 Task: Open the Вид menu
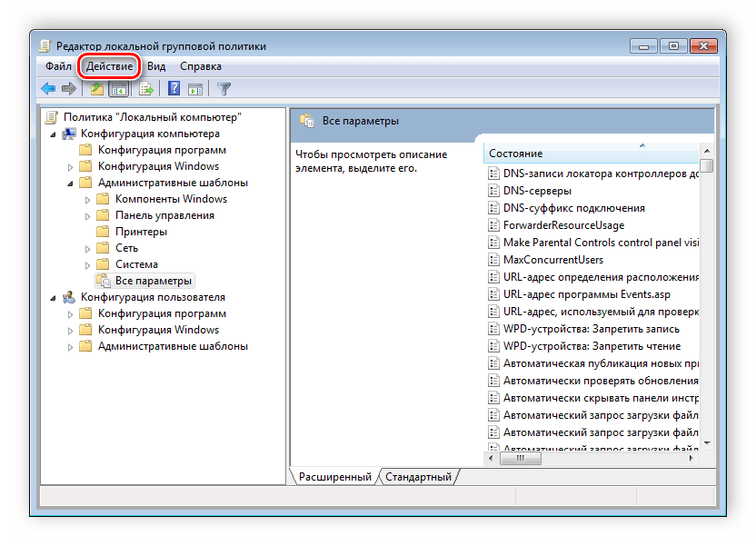tap(156, 66)
